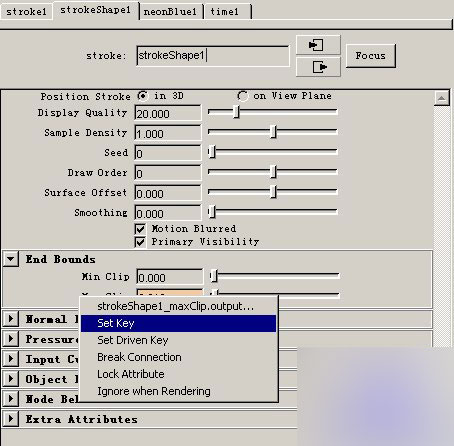
Task: Expand the Object section arrow
Action: [x=11, y=379]
